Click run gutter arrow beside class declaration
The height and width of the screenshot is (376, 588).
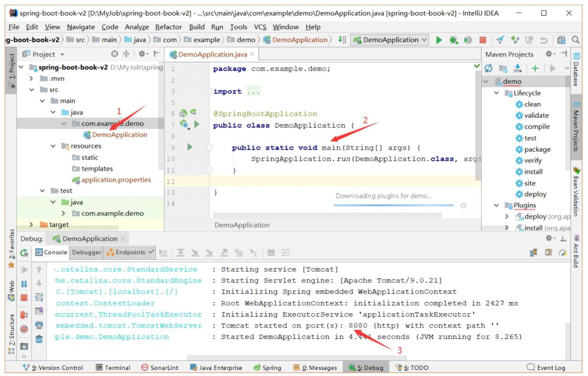click(x=197, y=124)
